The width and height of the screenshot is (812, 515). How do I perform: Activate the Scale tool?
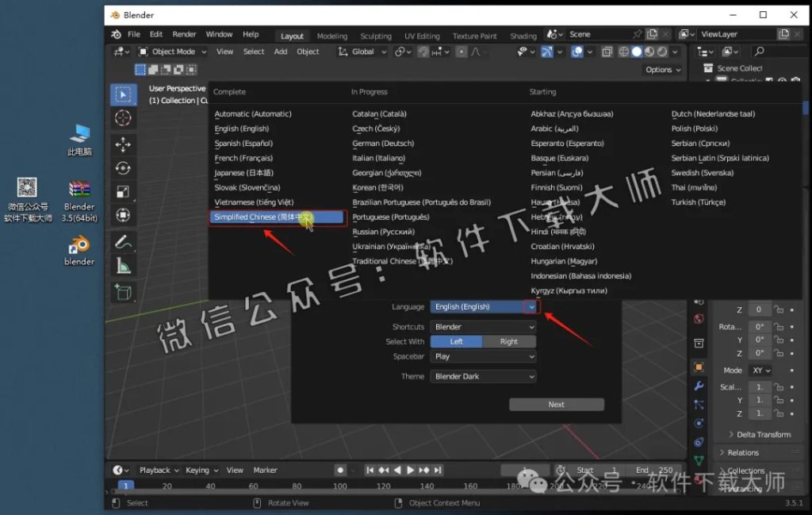123,189
